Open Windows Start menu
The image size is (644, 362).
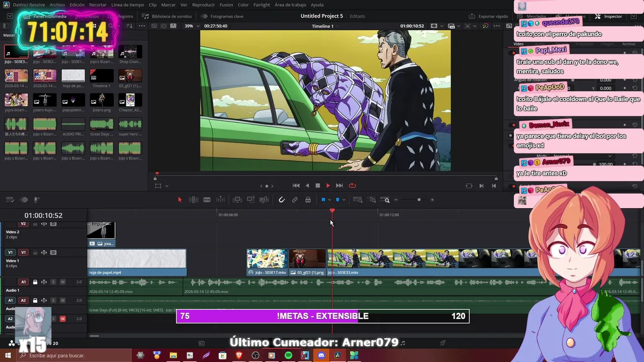point(8,355)
